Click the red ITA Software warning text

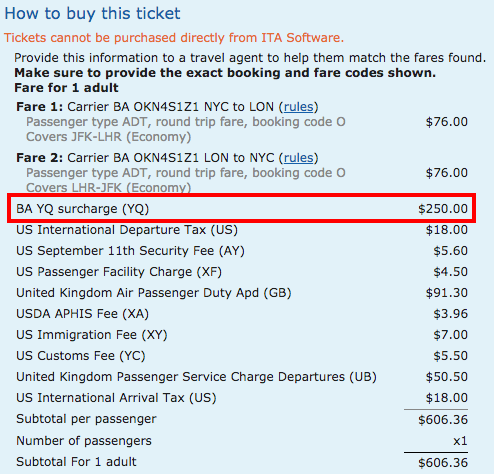[x=174, y=38]
